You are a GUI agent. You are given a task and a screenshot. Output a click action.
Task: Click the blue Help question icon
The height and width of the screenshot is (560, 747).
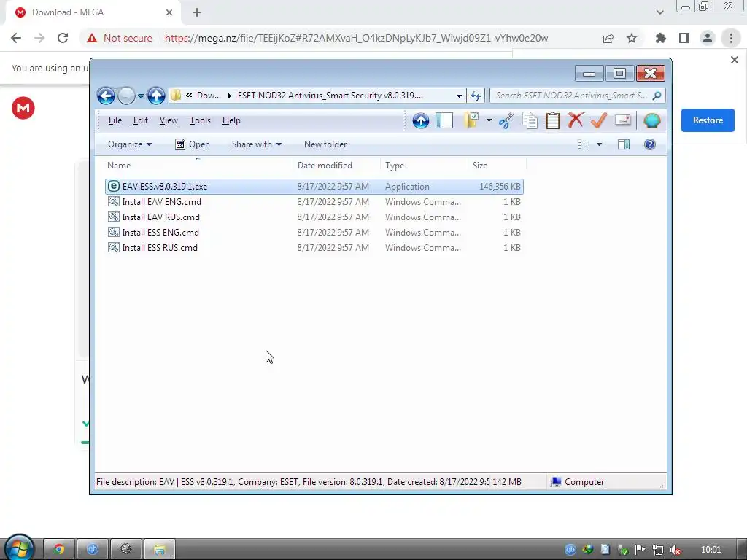650,144
